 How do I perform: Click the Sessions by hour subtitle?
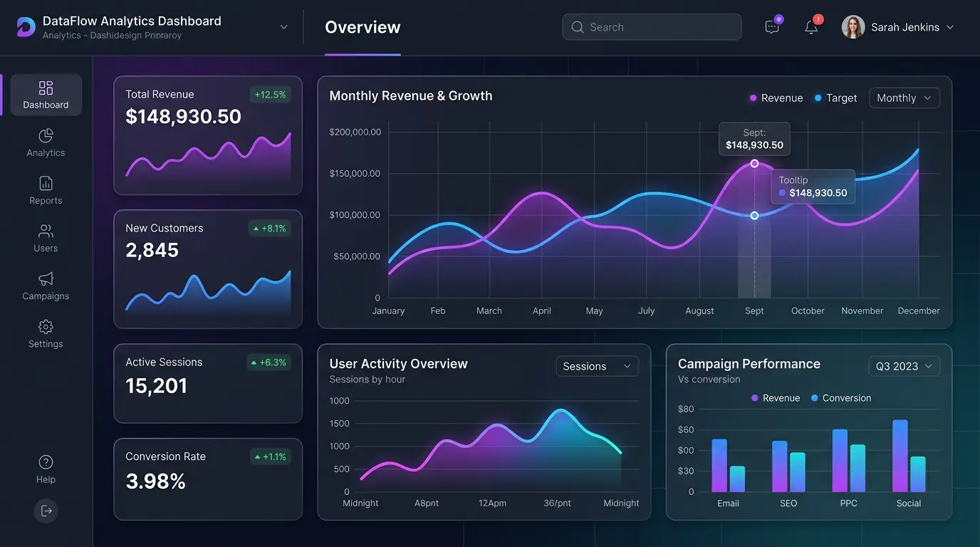(367, 380)
